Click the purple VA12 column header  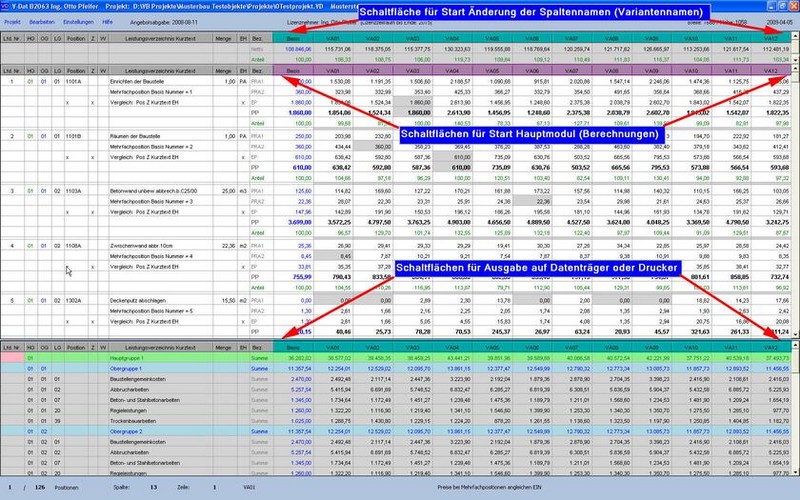coord(770,72)
